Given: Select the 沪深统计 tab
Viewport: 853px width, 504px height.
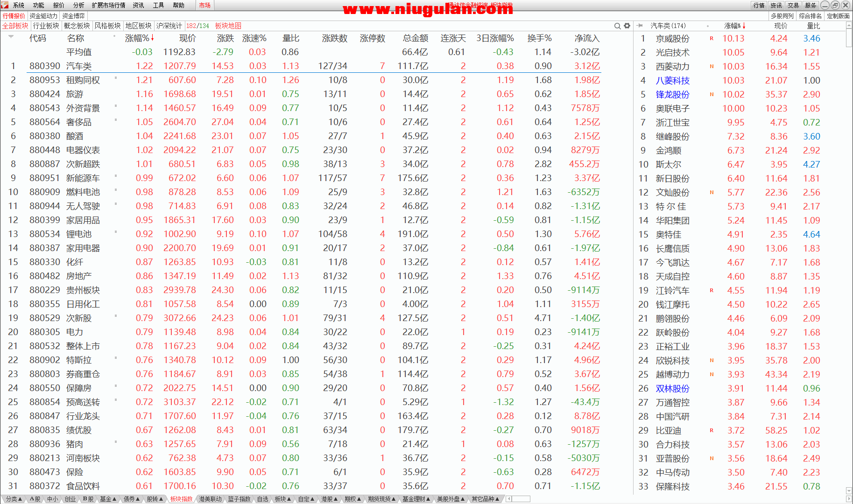Looking at the screenshot, I should coord(169,26).
